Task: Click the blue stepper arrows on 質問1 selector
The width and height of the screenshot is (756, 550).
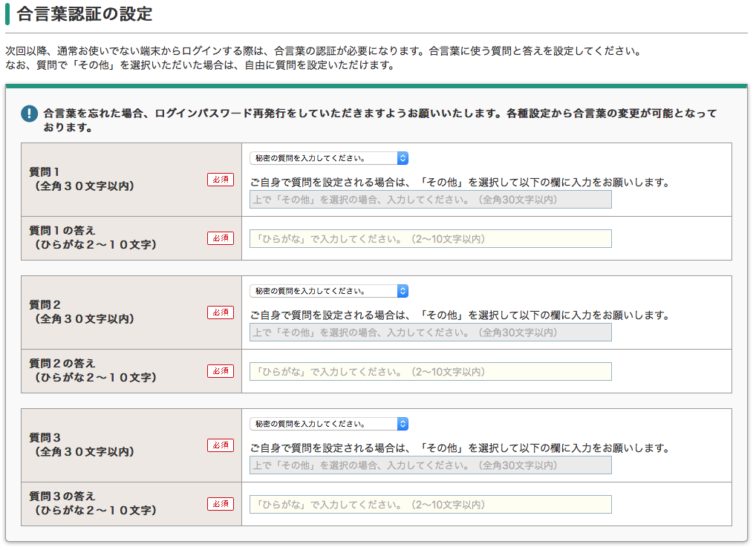Action: (x=402, y=157)
